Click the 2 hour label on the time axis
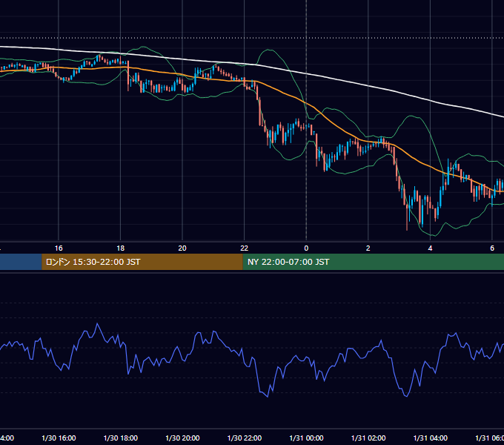Screen dimensions: 504x445 368,248
